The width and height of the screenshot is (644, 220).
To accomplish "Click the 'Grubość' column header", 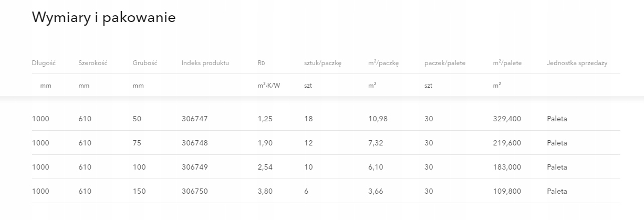I will (x=145, y=63).
